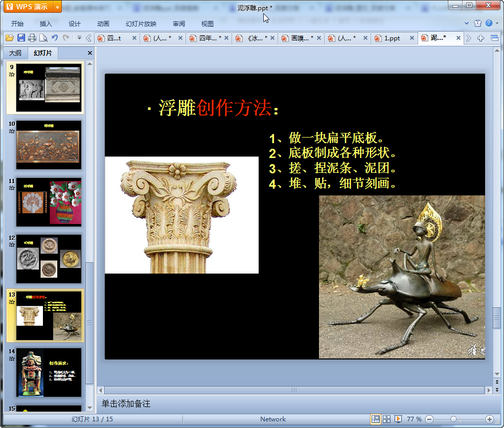This screenshot has height=428, width=504.
Task: Expand the WPS 演示 application menu arrow
Action: [x=57, y=7]
